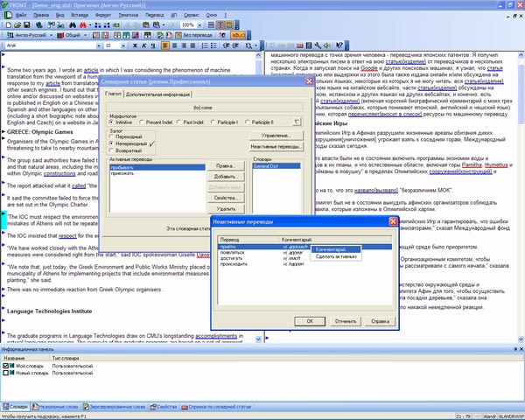Choose 'Комментарий...' from the context menu
The image size is (525, 420).
point(336,249)
